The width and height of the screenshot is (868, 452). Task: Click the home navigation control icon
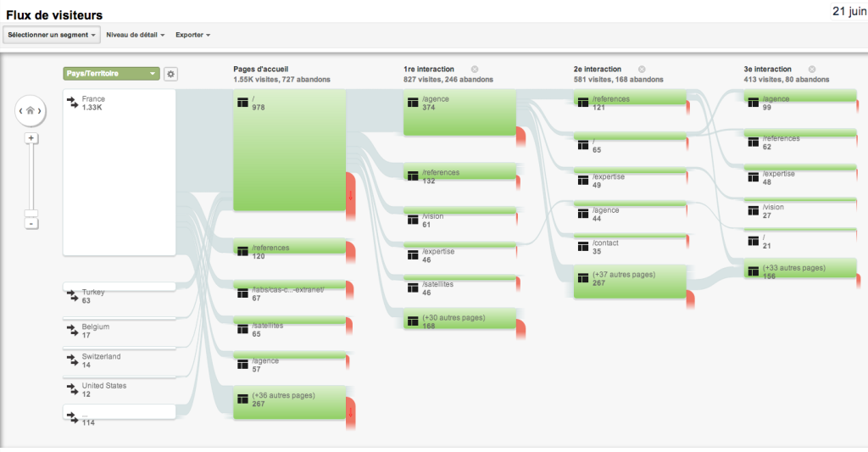(x=31, y=111)
